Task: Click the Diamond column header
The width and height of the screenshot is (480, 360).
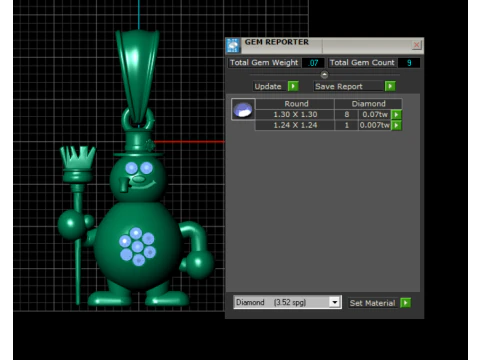Action: pos(368,104)
